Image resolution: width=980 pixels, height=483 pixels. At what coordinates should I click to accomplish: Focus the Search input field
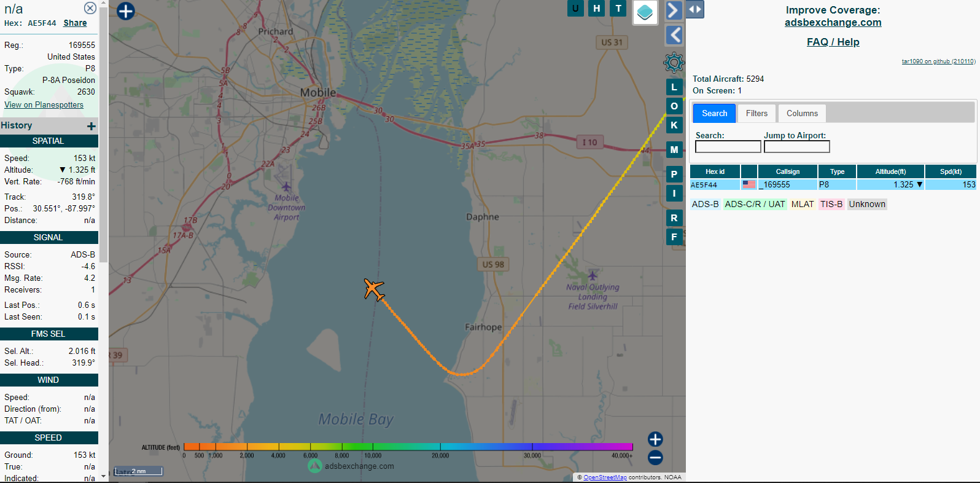click(x=728, y=147)
